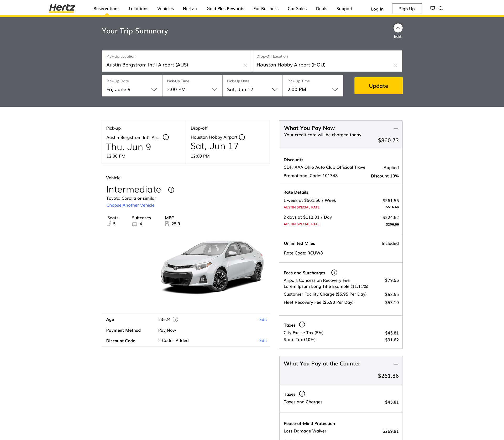Open the Reservations menu

[x=106, y=9]
